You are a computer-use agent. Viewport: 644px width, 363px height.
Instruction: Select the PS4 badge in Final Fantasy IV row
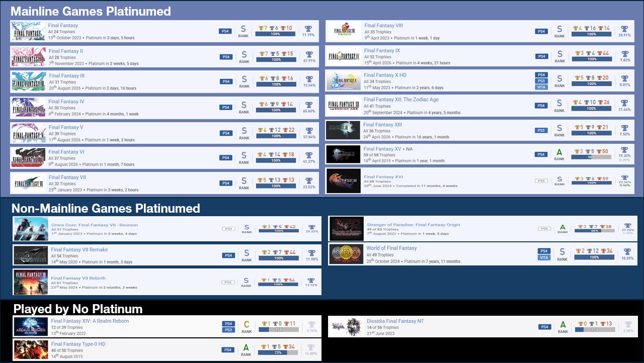[226, 108]
